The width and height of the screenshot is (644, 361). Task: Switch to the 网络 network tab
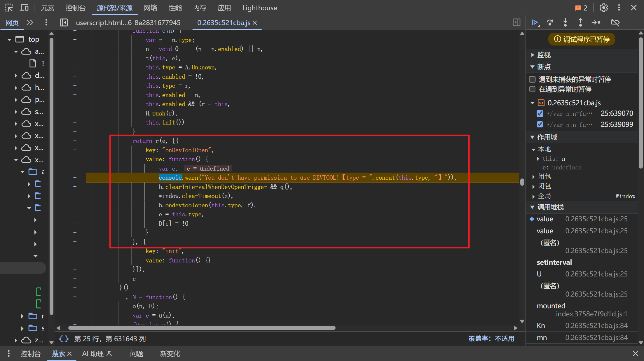[150, 8]
